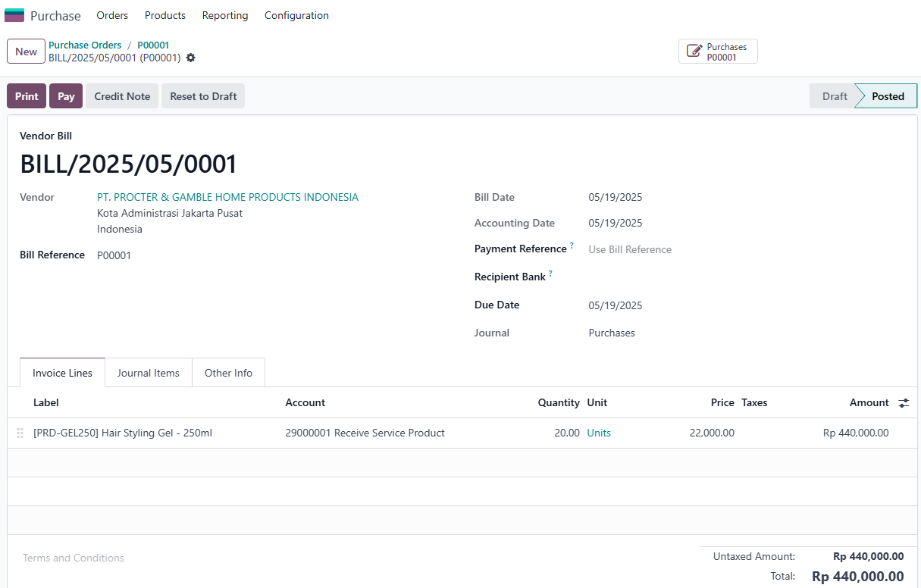Click account cell 29000001 Receive Service Product
The image size is (921, 588).
tap(365, 433)
